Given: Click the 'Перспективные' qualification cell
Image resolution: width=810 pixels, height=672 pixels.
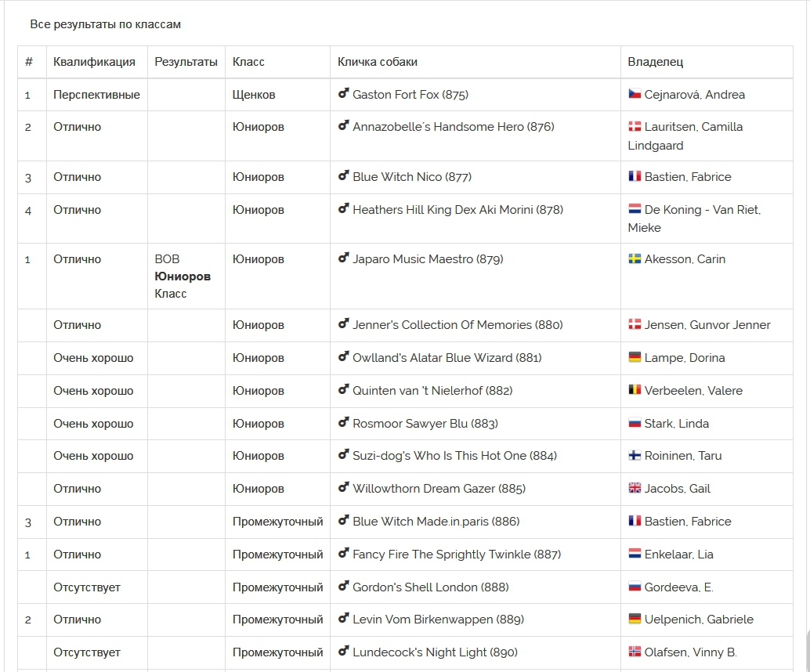Looking at the screenshot, I should (96, 95).
